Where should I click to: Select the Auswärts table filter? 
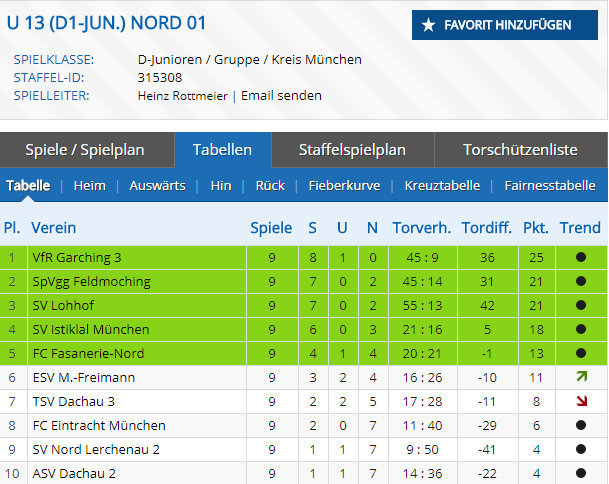pyautogui.click(x=157, y=185)
